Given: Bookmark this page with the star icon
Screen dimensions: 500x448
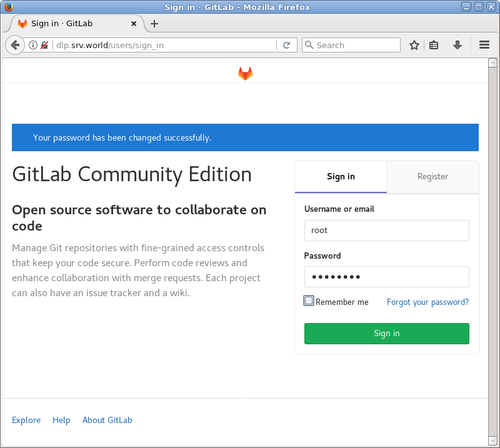Looking at the screenshot, I should 414,45.
